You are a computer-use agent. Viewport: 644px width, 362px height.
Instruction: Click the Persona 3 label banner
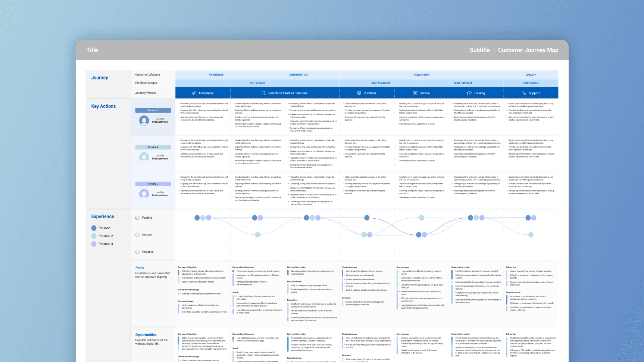click(153, 184)
